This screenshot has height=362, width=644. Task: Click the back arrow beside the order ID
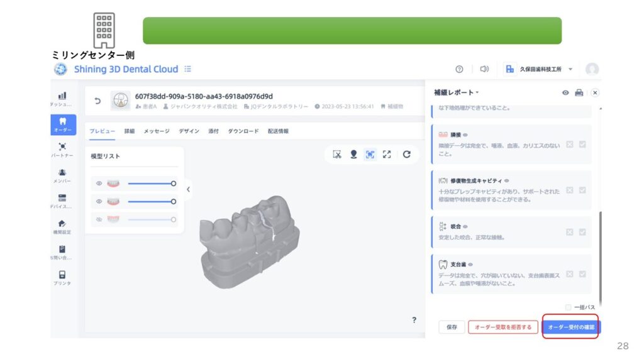[x=97, y=101]
